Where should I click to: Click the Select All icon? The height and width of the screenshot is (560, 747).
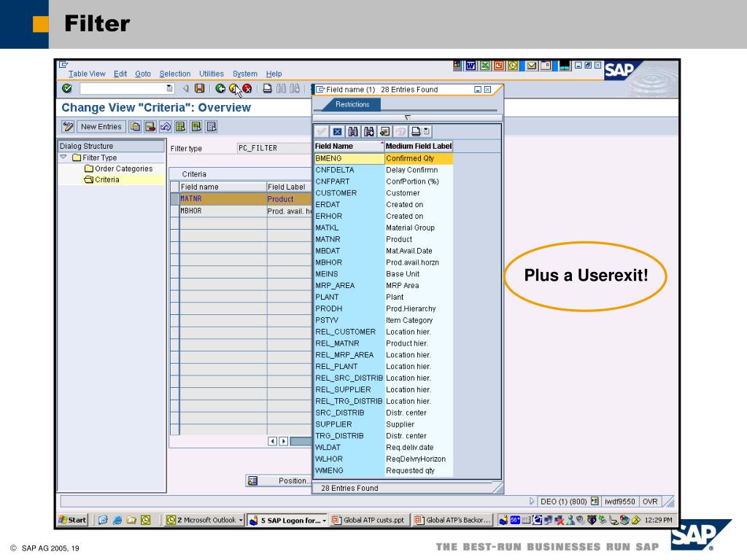(181, 127)
